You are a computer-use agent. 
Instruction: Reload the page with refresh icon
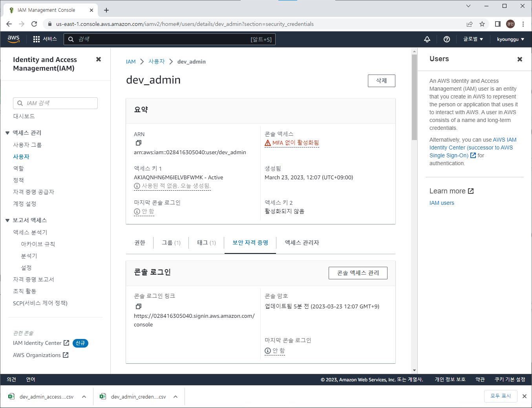34,24
